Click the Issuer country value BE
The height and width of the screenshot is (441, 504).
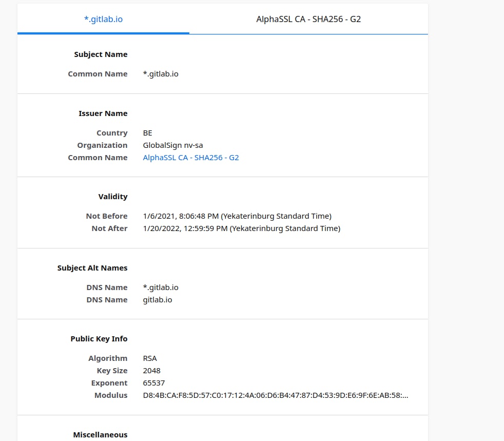click(x=147, y=133)
